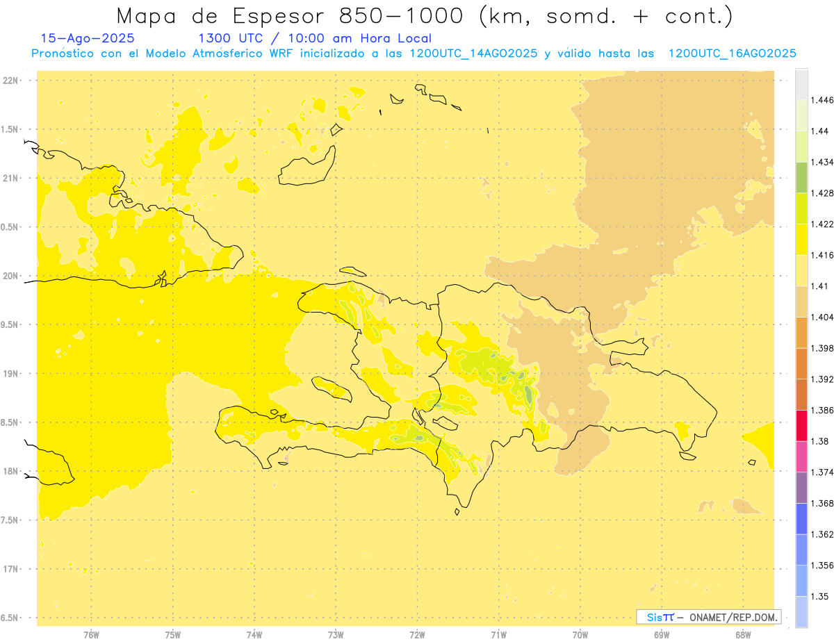Click the '74W' longitude label
834x644 pixels.
[254, 634]
